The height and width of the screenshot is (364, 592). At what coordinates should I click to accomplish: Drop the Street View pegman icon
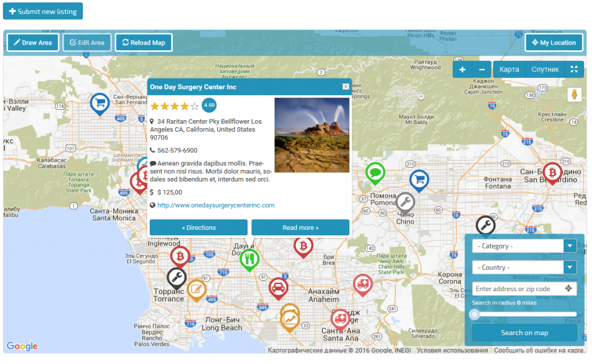(x=574, y=95)
